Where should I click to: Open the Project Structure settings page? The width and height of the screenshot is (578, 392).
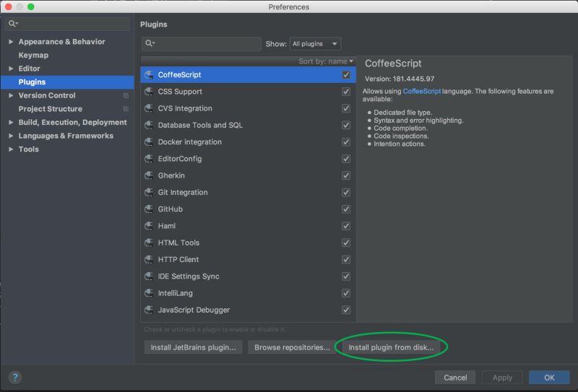click(x=51, y=109)
